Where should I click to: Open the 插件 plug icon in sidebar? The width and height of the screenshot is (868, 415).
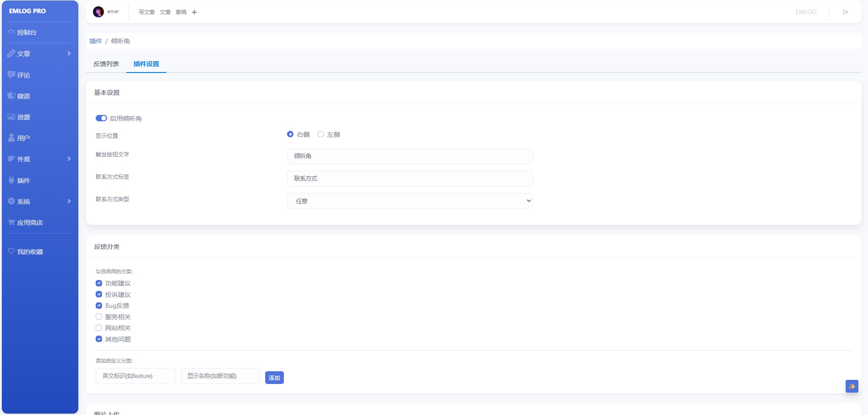[11, 180]
